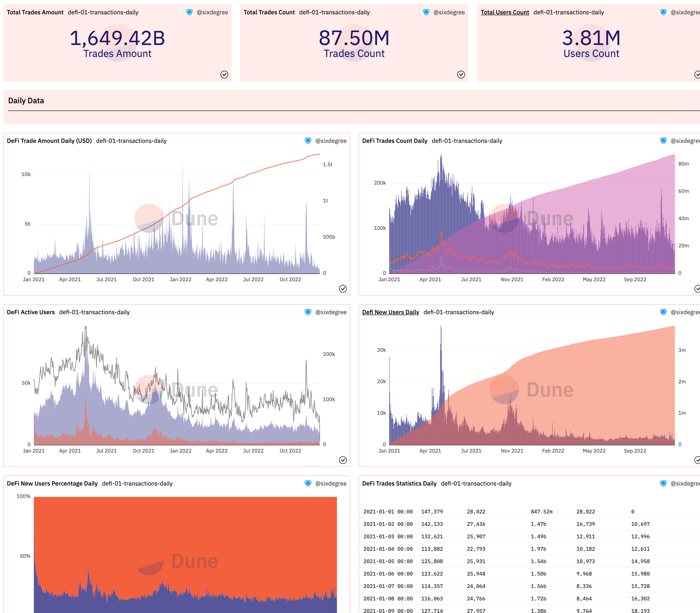Open DeFi Trade Amount Daily (USD) title
The height and width of the screenshot is (613, 700).
[x=49, y=141]
